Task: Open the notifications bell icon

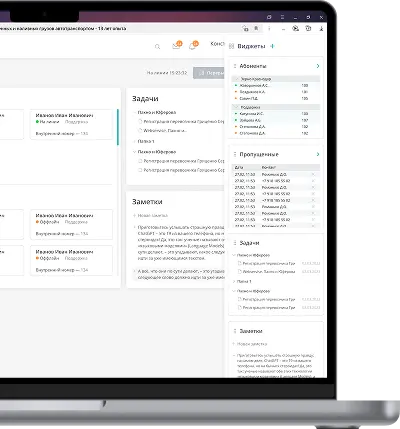Action: click(x=193, y=46)
